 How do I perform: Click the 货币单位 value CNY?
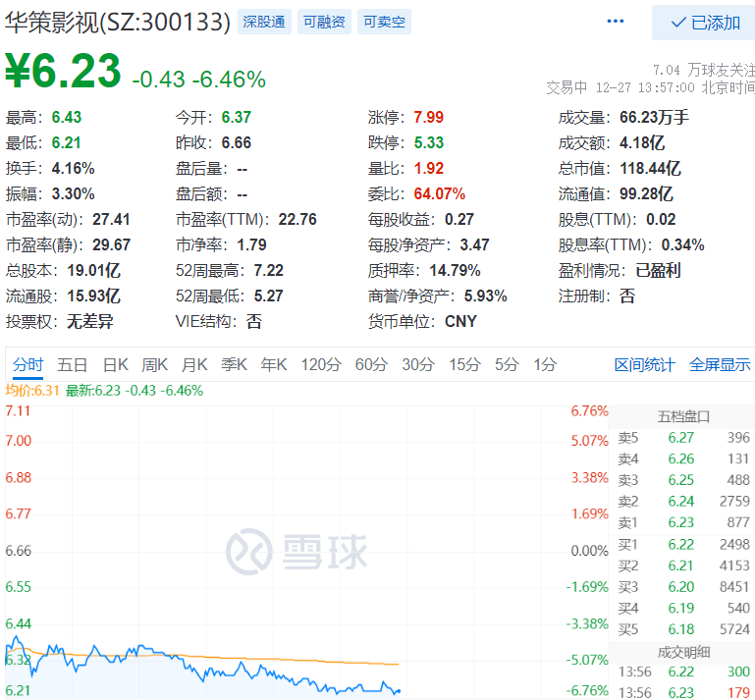[x=460, y=322]
